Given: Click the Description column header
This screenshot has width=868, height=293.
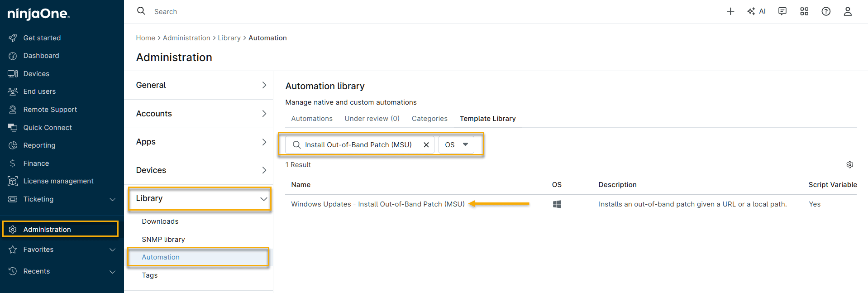Looking at the screenshot, I should click(617, 185).
